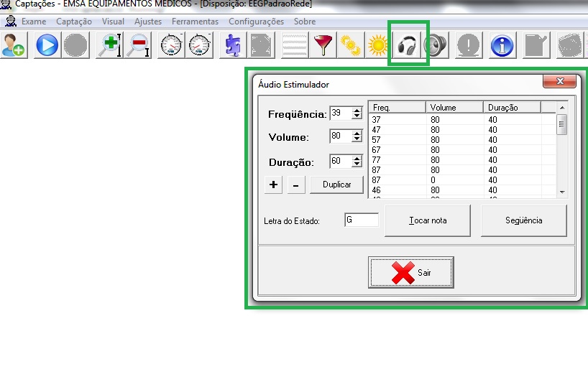Click the golden gears icon
This screenshot has height=392, width=588.
coord(350,46)
